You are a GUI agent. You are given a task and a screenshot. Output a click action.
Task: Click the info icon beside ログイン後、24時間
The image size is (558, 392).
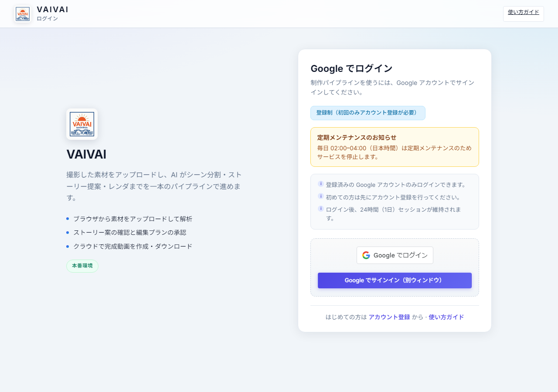point(321,208)
